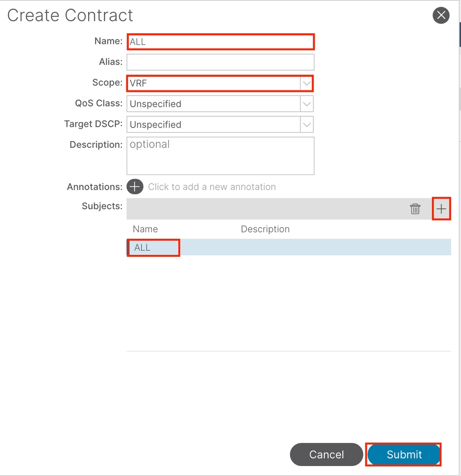Expand the QoS Class dropdown
The height and width of the screenshot is (476, 461).
point(306,104)
